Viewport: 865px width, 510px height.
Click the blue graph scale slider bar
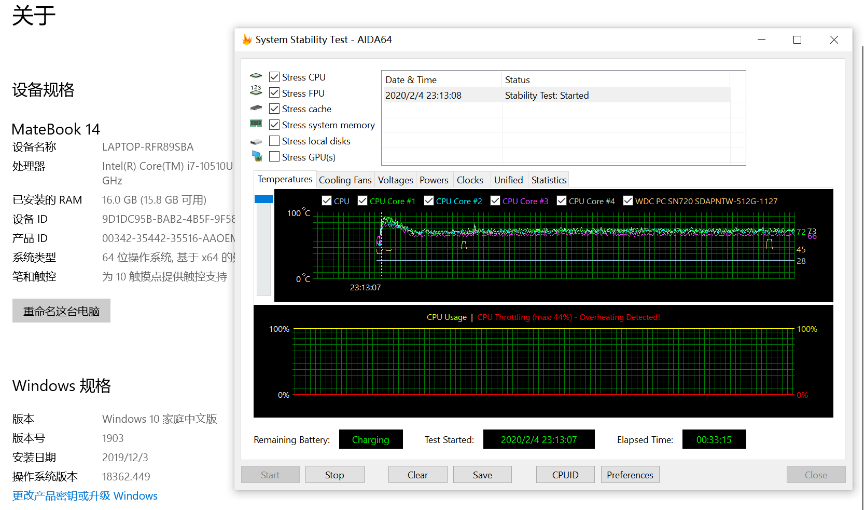pos(264,200)
